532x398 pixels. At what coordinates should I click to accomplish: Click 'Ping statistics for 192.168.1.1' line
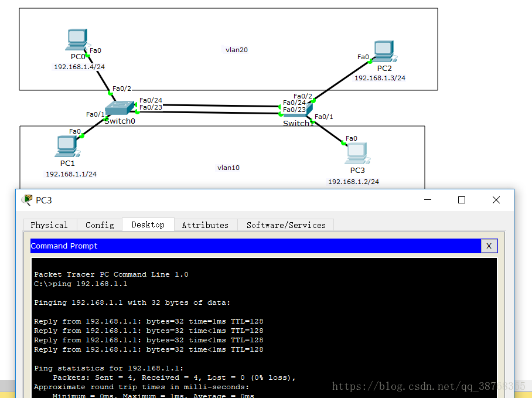(108, 368)
